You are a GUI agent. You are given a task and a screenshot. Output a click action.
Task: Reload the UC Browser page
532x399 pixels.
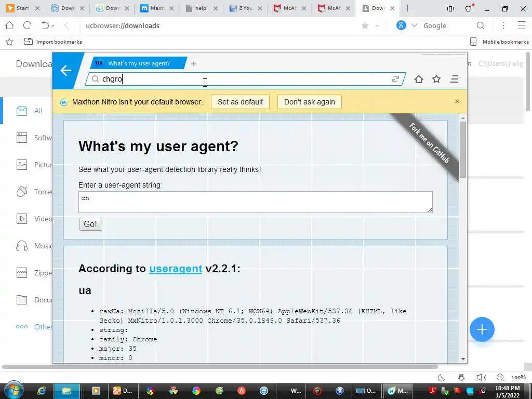[x=27, y=25]
